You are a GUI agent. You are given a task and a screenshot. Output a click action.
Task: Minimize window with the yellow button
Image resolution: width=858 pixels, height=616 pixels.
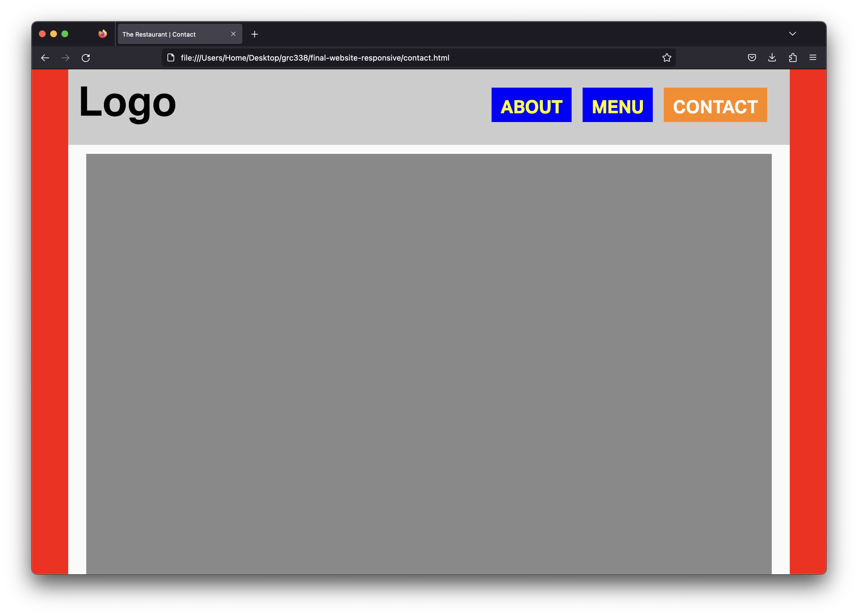click(x=54, y=34)
